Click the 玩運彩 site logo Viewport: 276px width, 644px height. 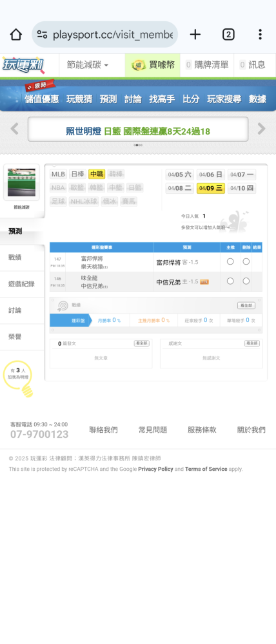[23, 65]
